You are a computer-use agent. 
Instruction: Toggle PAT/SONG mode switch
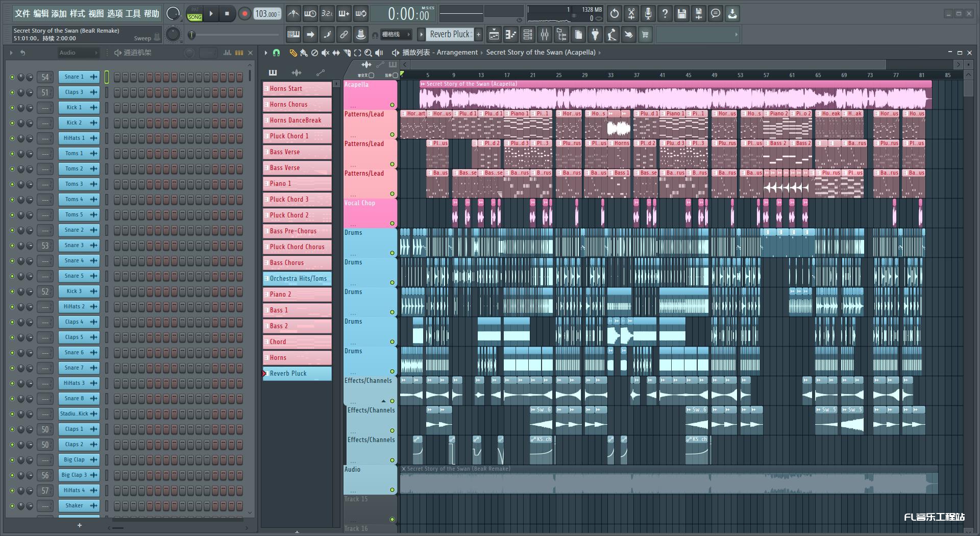point(194,14)
